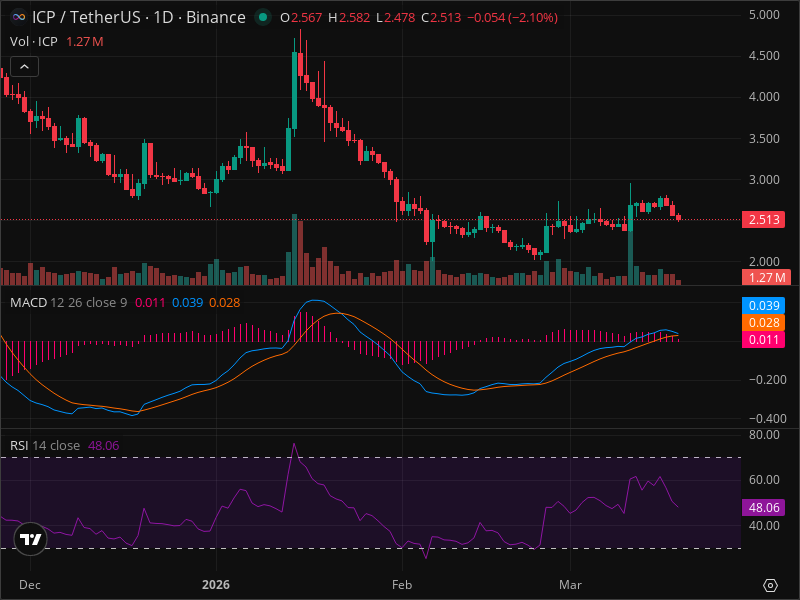Viewport: 800px width, 600px height.
Task: Click the high price value 2.582
Action: tap(354, 17)
